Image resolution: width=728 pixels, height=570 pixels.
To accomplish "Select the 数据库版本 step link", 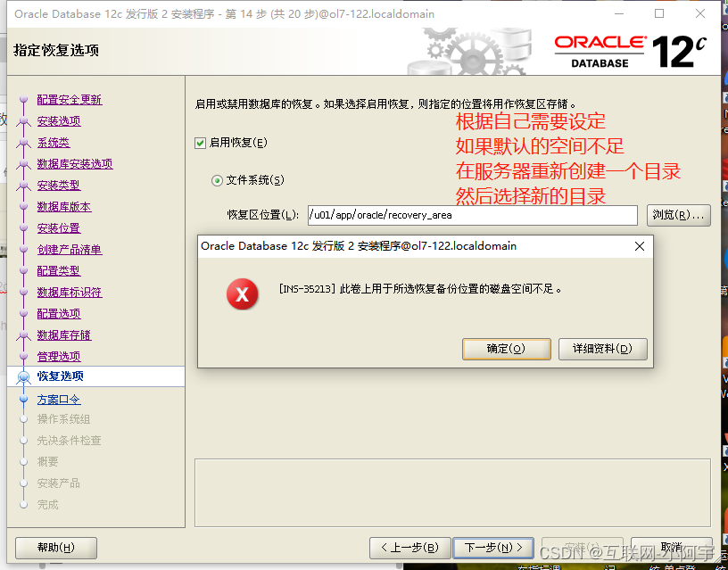I will click(64, 207).
